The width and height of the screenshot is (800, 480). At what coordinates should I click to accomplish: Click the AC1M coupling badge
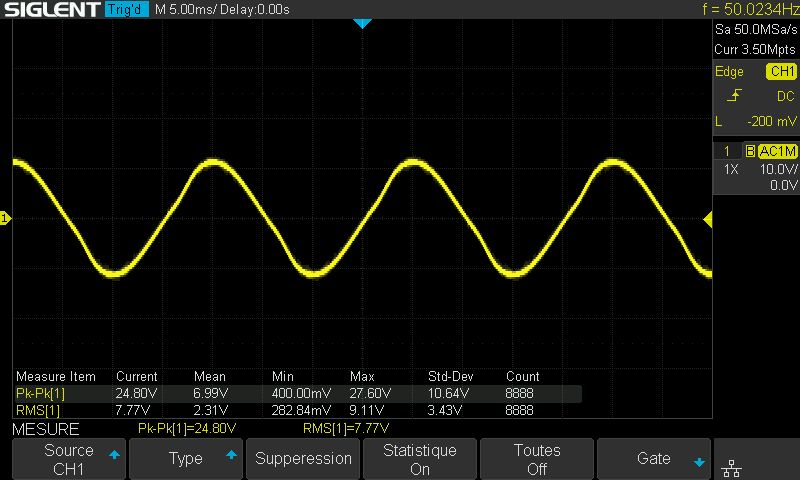click(778, 151)
